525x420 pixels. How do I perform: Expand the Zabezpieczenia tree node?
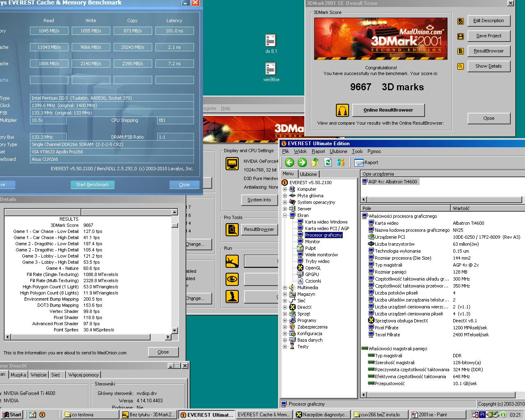click(285, 327)
